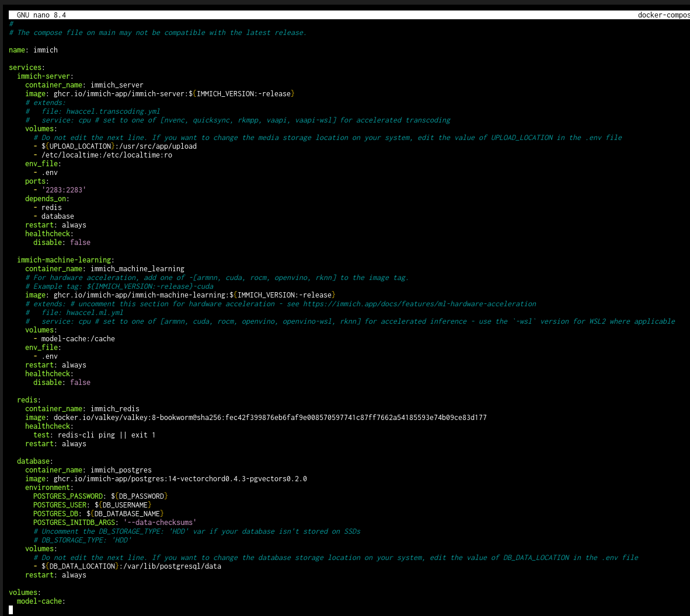Click the 'POSTGRES_PASSWORD' variable line
This screenshot has height=616, width=690.
[100, 496]
